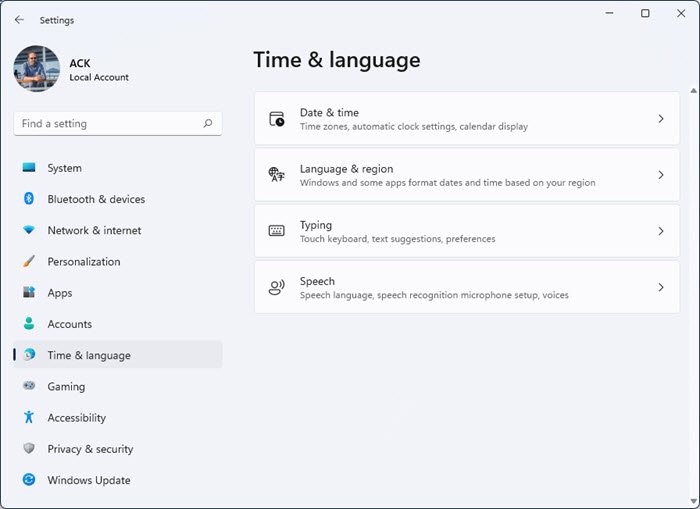Screen dimensions: 700x509
Task: Go back using the back arrow
Action: tap(20, 19)
